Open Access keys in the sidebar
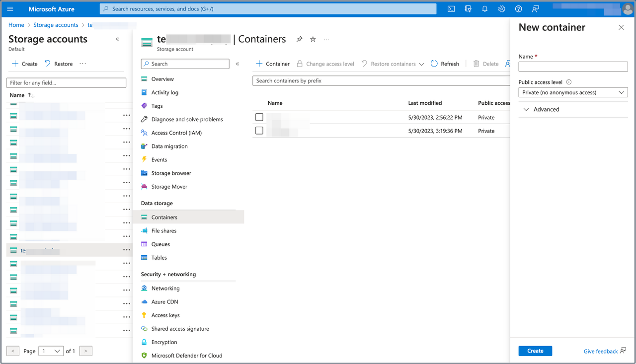Viewport: 636px width, 364px height. point(165,315)
